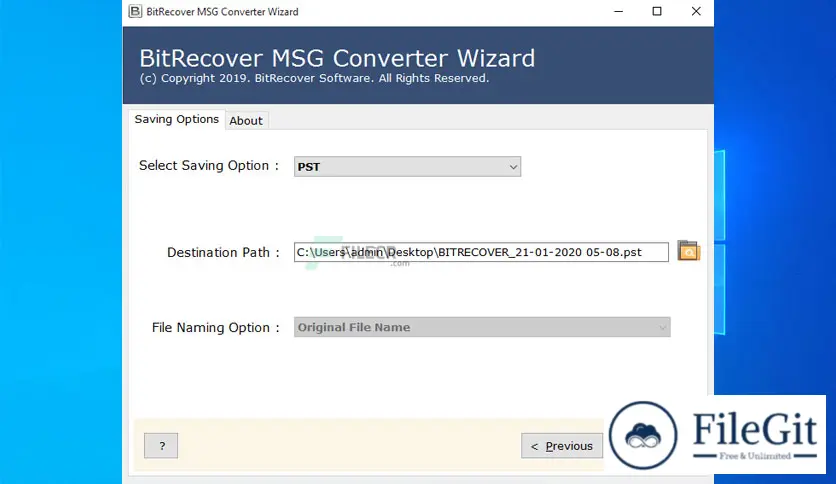The image size is (836, 484).
Task: Click the 'File Naming Option :' label
Action: pyautogui.click(x=216, y=327)
